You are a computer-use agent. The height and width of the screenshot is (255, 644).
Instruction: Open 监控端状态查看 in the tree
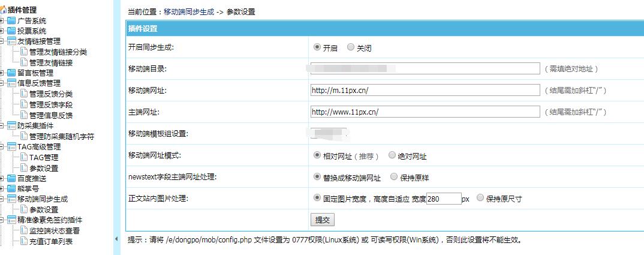pos(55,231)
